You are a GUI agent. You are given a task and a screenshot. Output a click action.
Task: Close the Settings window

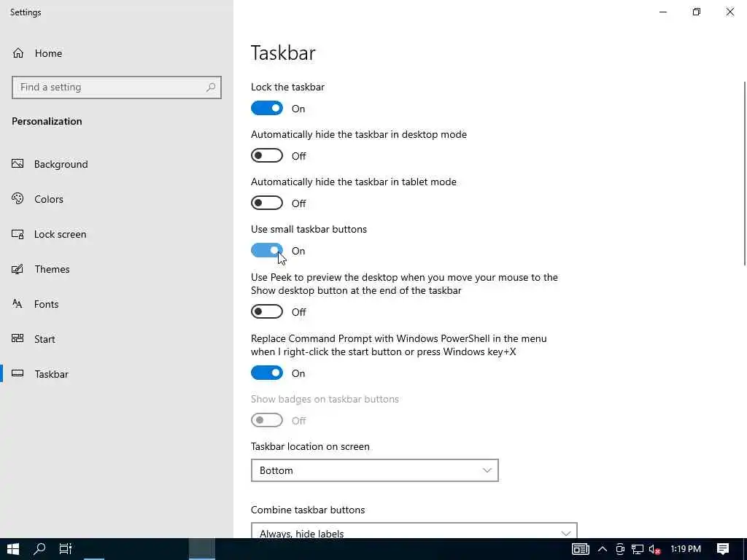coord(729,12)
